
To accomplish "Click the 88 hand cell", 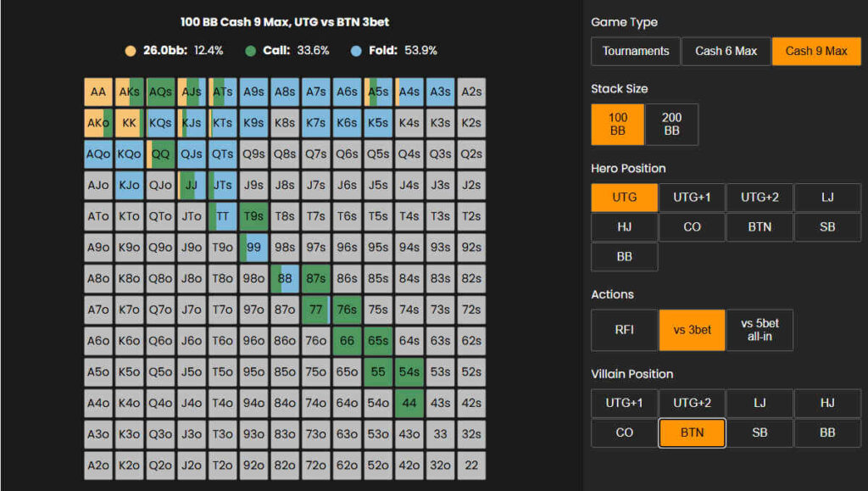I will point(285,278).
